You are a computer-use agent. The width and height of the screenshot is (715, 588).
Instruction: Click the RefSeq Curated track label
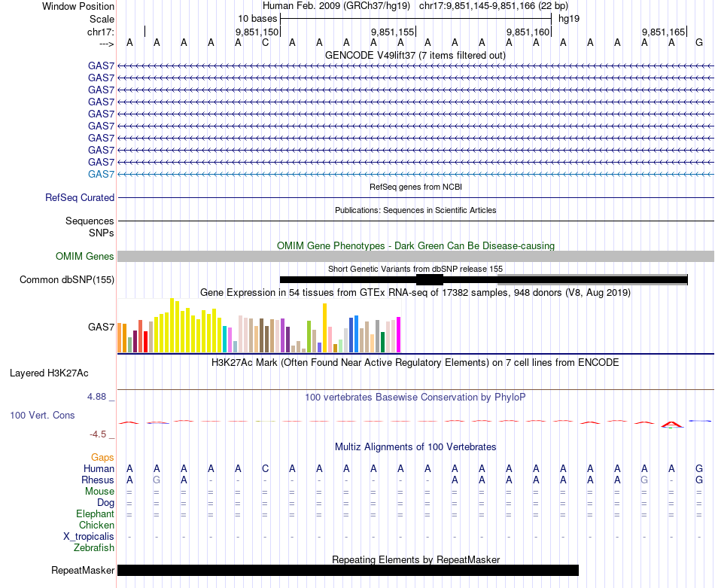tap(80, 197)
